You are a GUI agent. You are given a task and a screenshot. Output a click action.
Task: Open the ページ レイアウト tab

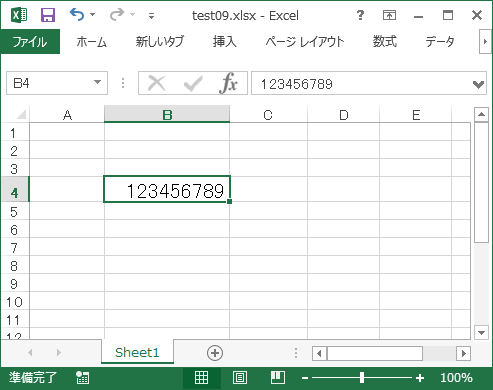(x=305, y=42)
